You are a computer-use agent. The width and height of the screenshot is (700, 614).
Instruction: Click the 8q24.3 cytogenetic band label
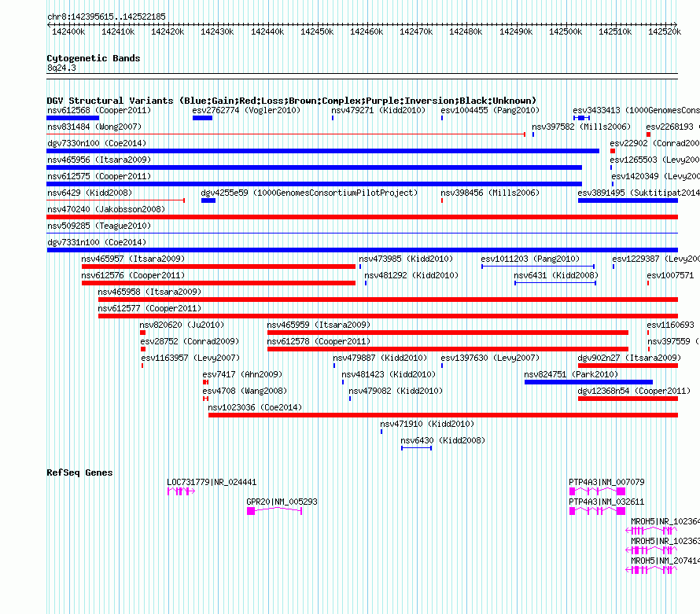(61, 68)
